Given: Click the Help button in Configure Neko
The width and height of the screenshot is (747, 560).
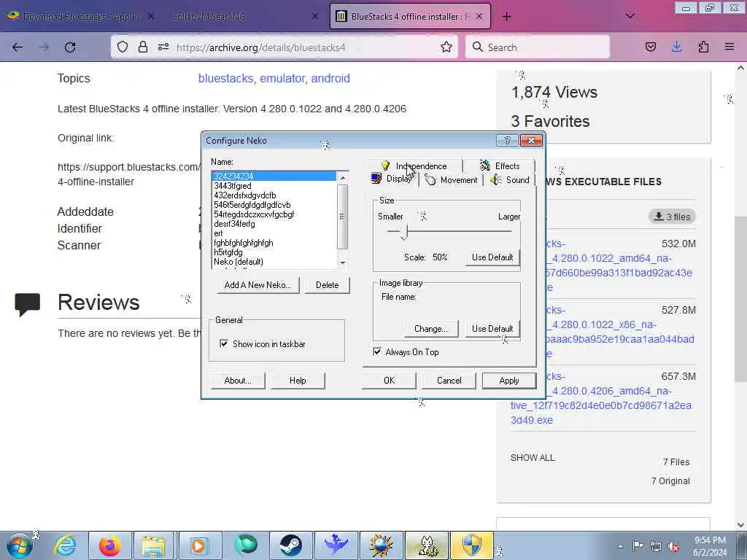Looking at the screenshot, I should pyautogui.click(x=298, y=381).
